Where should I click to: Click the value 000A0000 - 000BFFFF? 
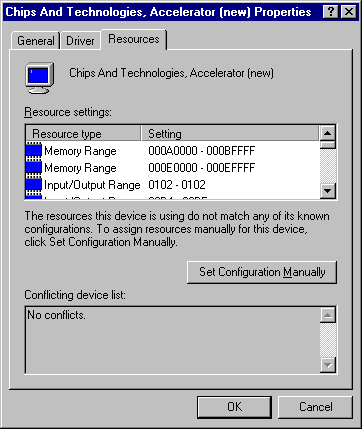click(x=202, y=151)
